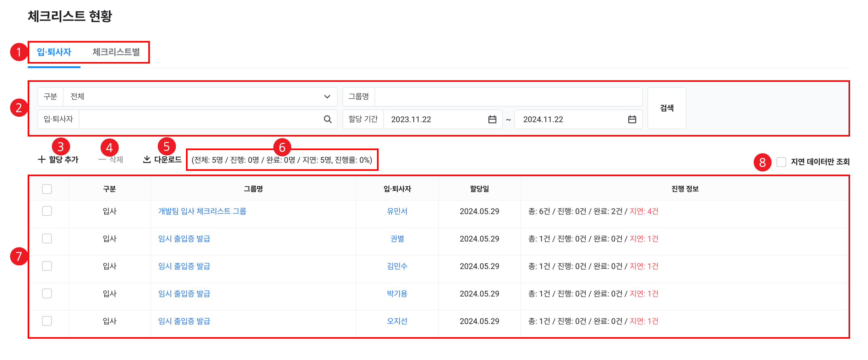The image size is (868, 360).
Task: Click the plus icon for 할당 추가
Action: 41,159
